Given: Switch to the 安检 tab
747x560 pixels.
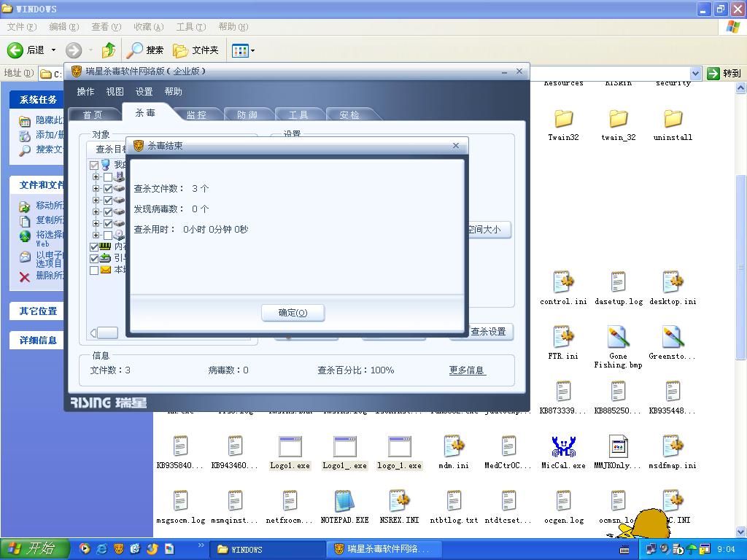Looking at the screenshot, I should (x=349, y=114).
